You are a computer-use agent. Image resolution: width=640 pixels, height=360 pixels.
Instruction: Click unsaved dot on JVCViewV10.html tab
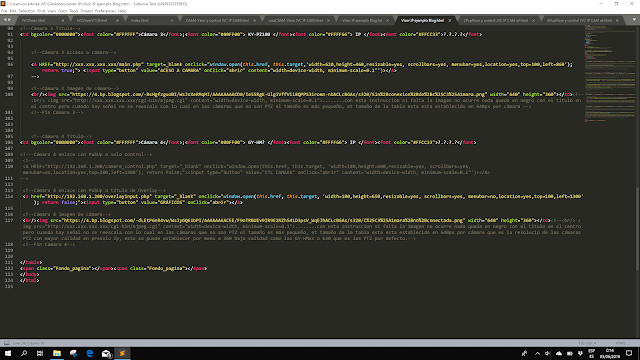118,20
